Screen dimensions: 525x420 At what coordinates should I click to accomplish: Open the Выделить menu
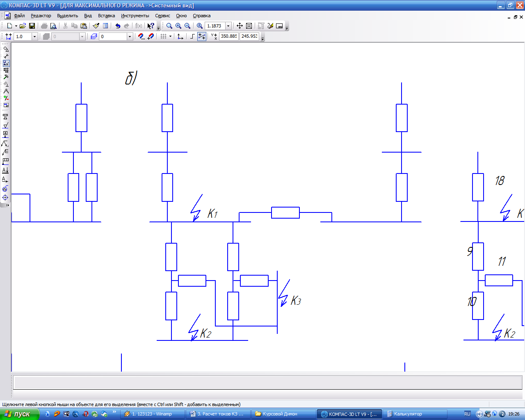click(67, 16)
